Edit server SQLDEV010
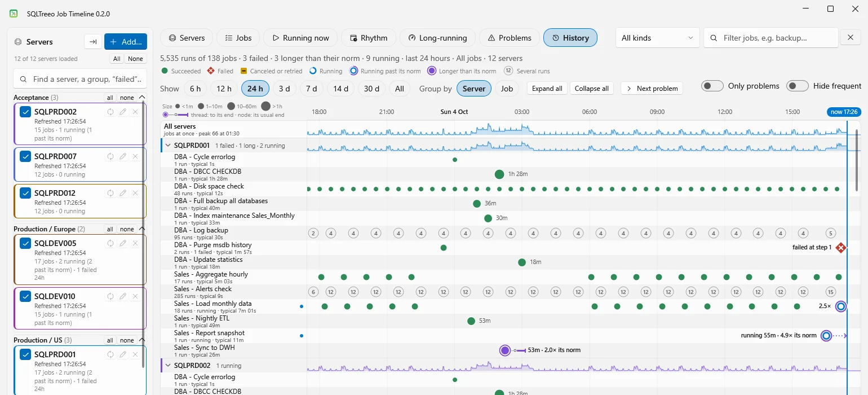 pyautogui.click(x=123, y=296)
